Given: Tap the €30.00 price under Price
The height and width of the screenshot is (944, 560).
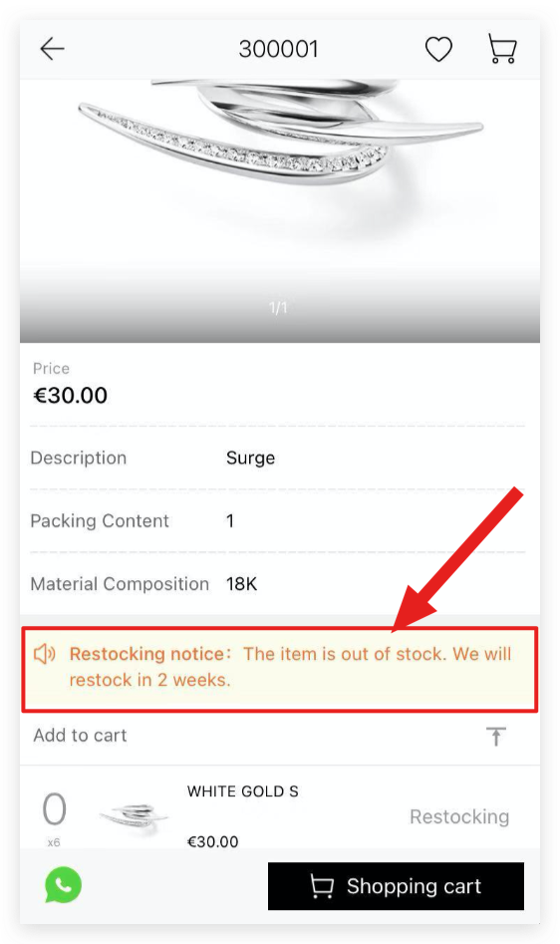Looking at the screenshot, I should (x=71, y=396).
